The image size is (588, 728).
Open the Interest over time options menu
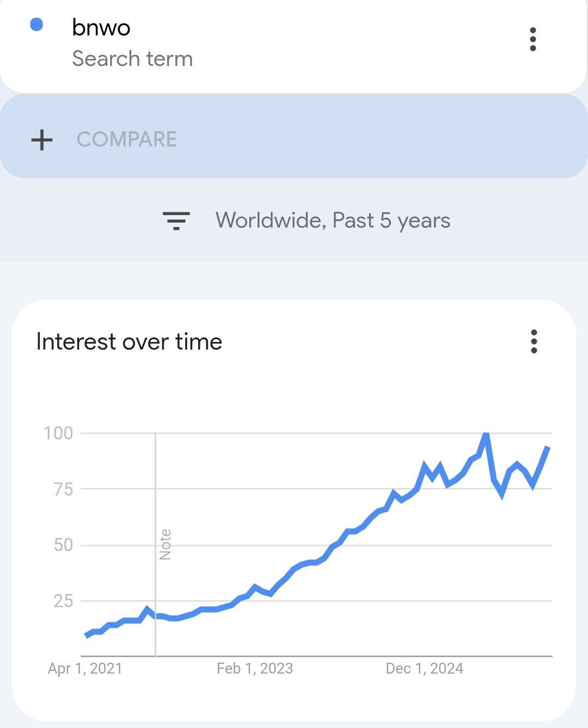[x=534, y=341]
